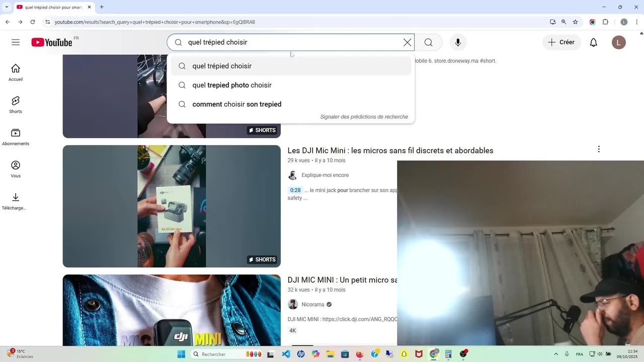Open Snapchat from taskbar
The image size is (644, 362).
pyautogui.click(x=404, y=354)
